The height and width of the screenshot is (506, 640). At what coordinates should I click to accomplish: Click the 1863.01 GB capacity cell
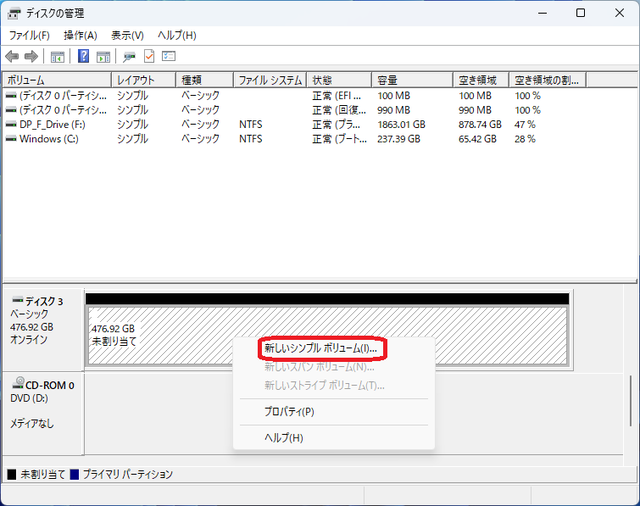pos(401,124)
